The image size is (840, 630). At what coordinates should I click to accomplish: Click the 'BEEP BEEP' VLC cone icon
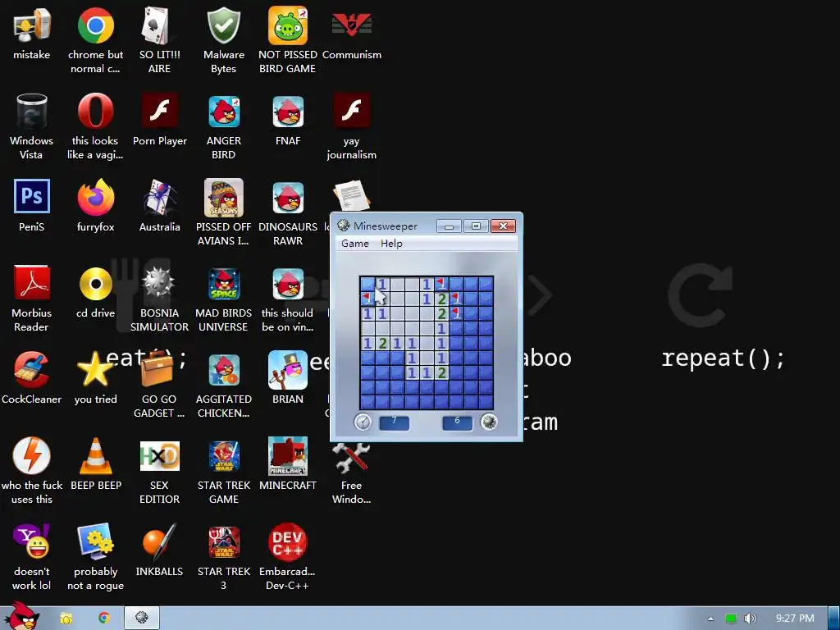[95, 456]
